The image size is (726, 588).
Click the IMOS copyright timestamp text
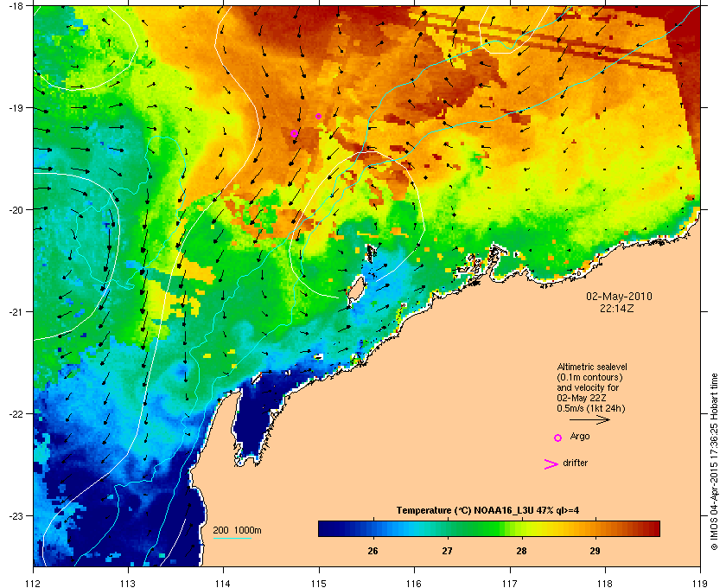click(714, 463)
